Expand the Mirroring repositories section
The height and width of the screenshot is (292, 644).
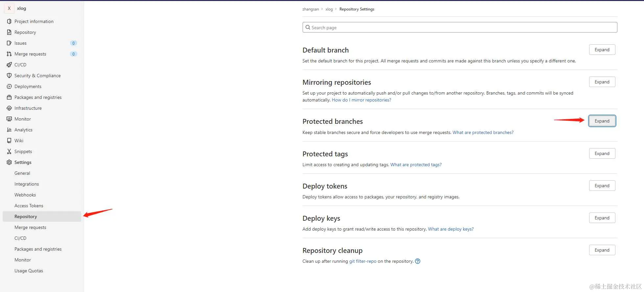pyautogui.click(x=602, y=82)
